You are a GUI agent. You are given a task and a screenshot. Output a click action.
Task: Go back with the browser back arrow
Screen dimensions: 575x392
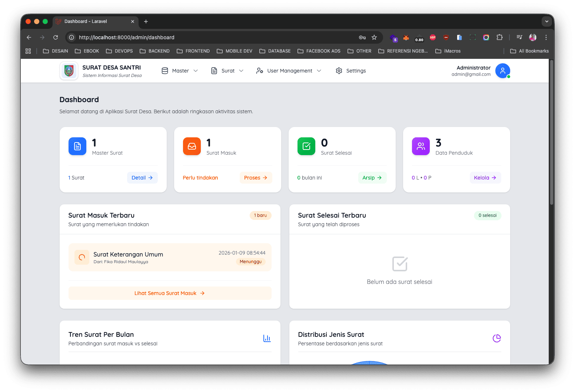29,37
